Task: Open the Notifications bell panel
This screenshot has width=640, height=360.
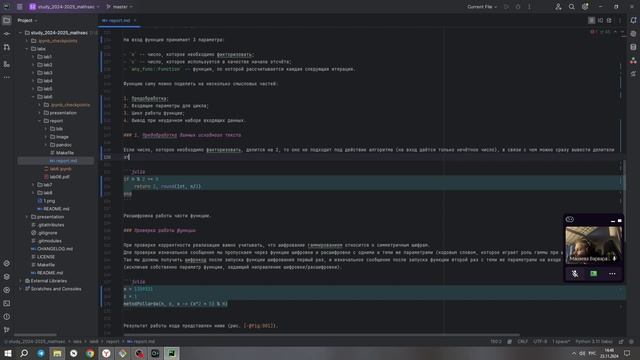Action: tap(633, 20)
